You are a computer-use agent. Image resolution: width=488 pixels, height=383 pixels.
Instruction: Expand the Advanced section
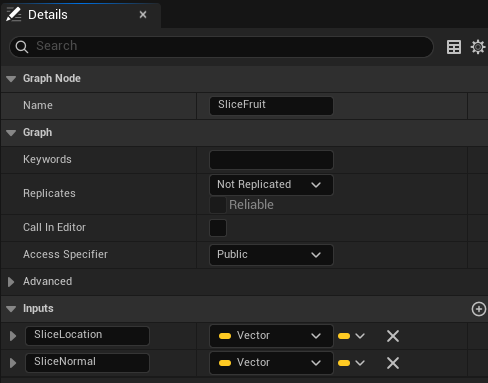click(11, 282)
